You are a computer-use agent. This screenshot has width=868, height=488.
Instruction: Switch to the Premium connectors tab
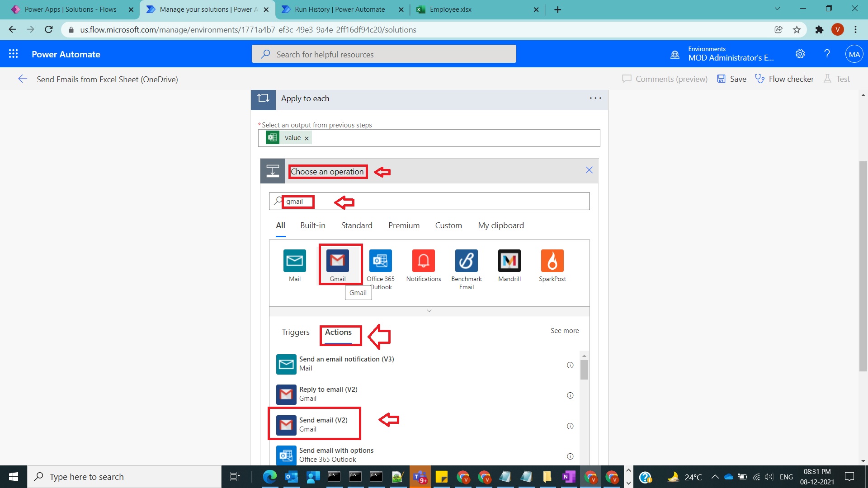pyautogui.click(x=404, y=225)
